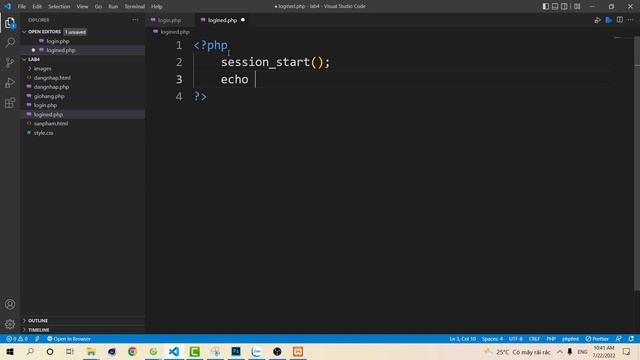Open the Terminal menu
Screen dimensions: 640x360
pyautogui.click(x=134, y=7)
